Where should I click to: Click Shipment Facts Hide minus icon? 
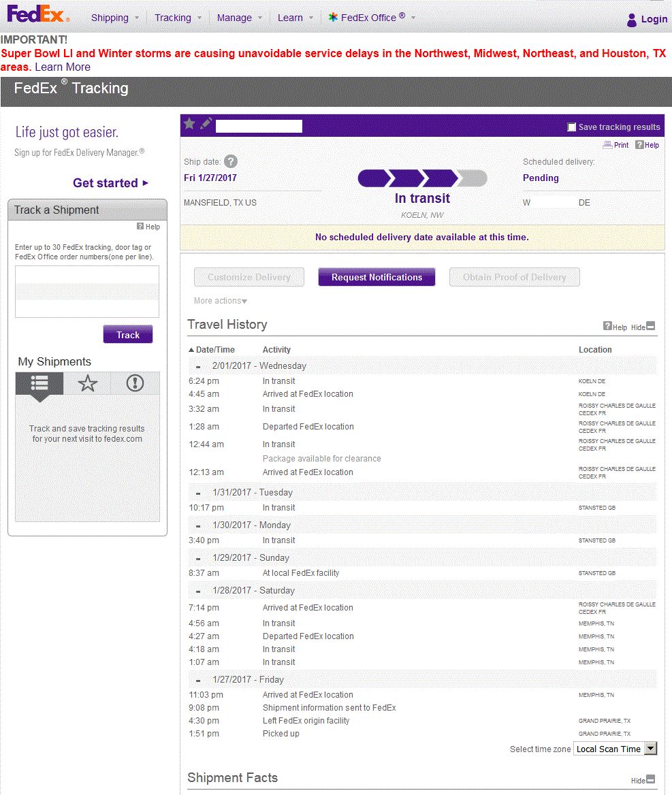pos(651,779)
